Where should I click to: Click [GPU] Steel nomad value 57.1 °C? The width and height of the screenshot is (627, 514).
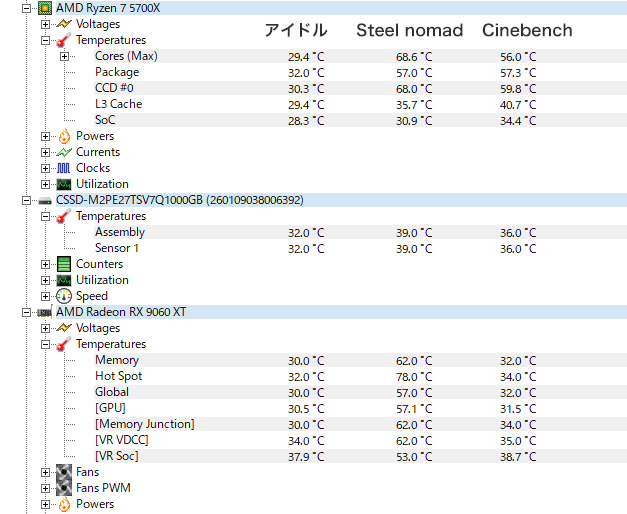click(414, 409)
